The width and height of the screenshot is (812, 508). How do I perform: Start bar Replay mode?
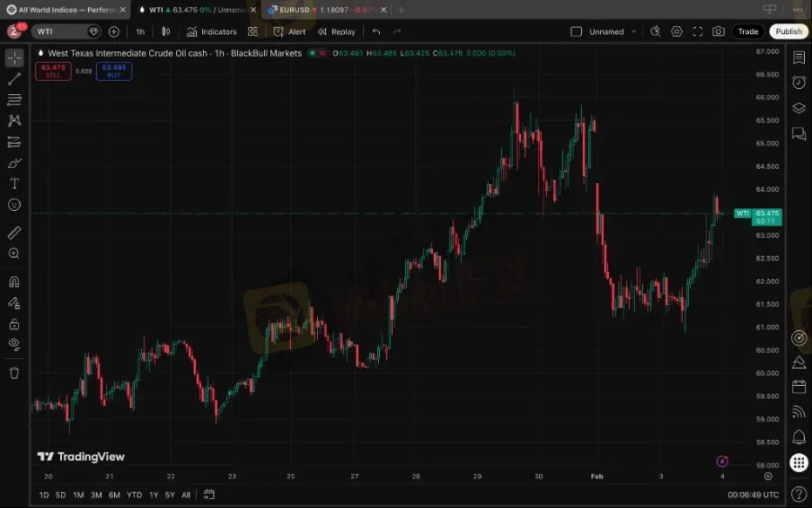pyautogui.click(x=336, y=31)
